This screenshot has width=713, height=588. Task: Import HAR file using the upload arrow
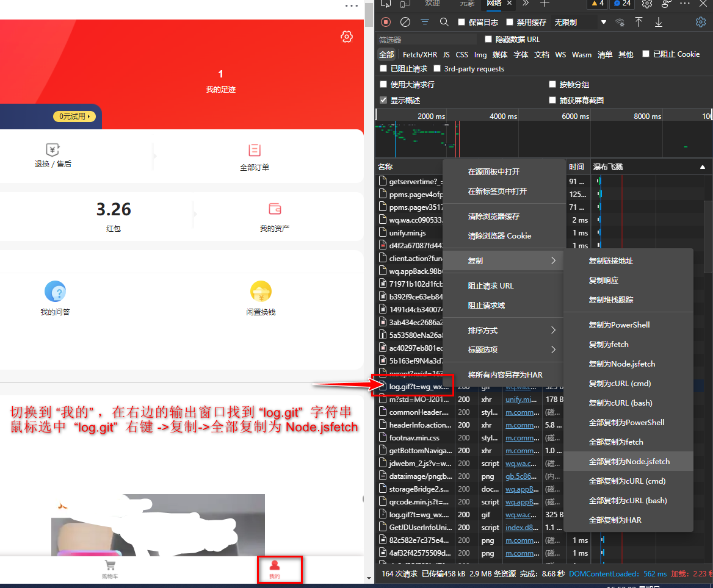(639, 22)
